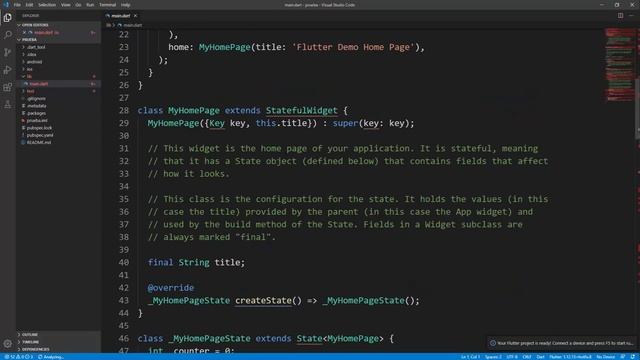The width and height of the screenshot is (640, 360).
Task: Click the editor vertical scrollbar
Action: tap(638, 108)
